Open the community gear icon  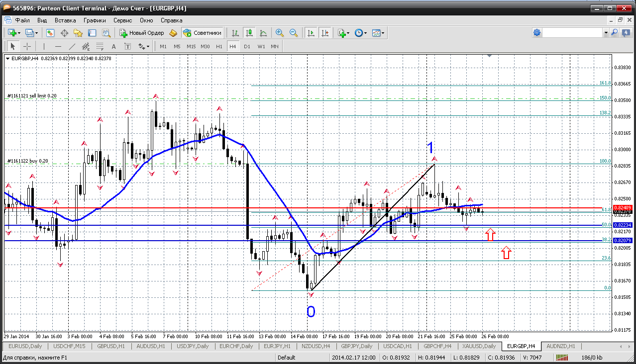(537, 32)
